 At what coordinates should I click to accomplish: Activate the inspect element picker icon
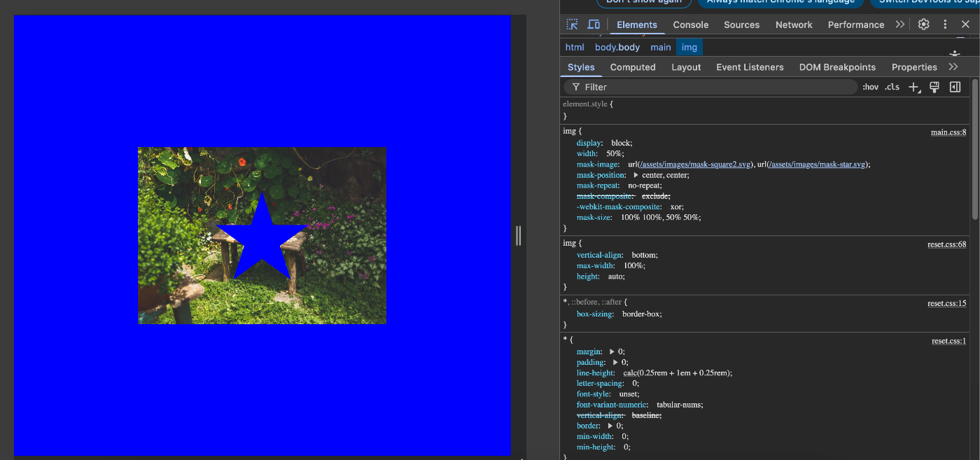click(x=573, y=25)
